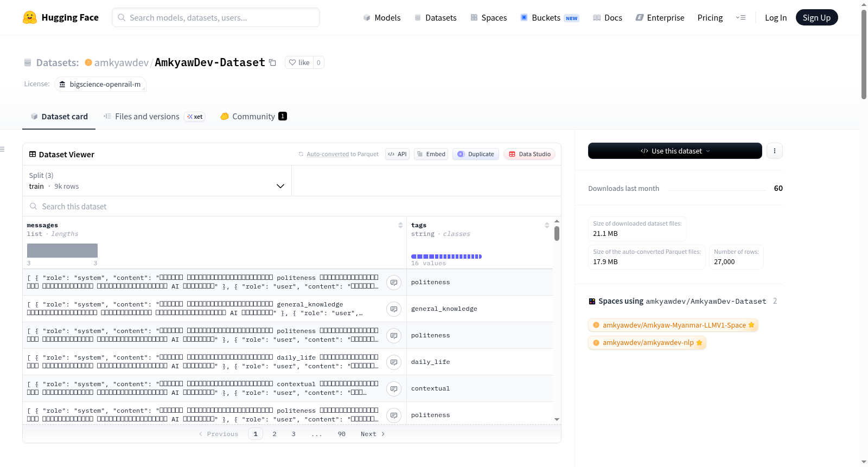Click Next page
The height and width of the screenshot is (467, 868).
point(373,434)
